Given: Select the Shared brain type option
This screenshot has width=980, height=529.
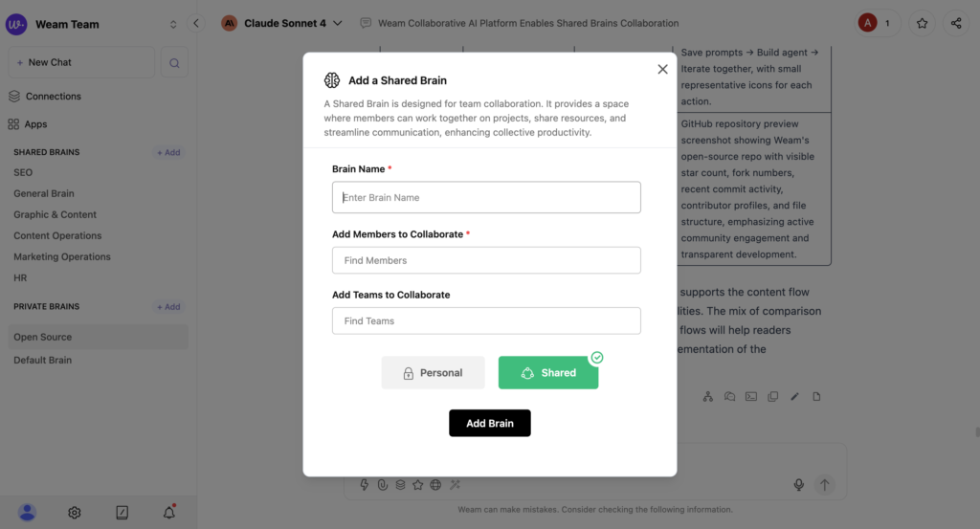Looking at the screenshot, I should click(548, 373).
